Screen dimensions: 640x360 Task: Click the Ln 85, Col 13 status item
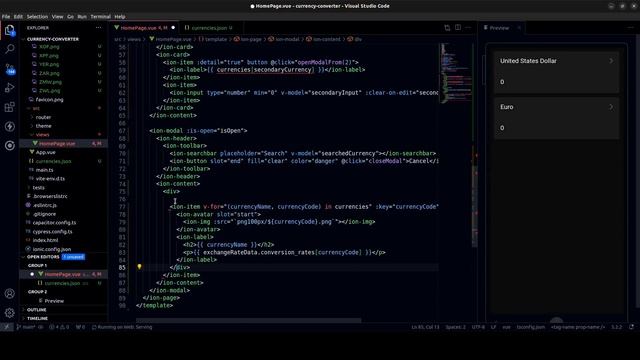click(x=425, y=327)
